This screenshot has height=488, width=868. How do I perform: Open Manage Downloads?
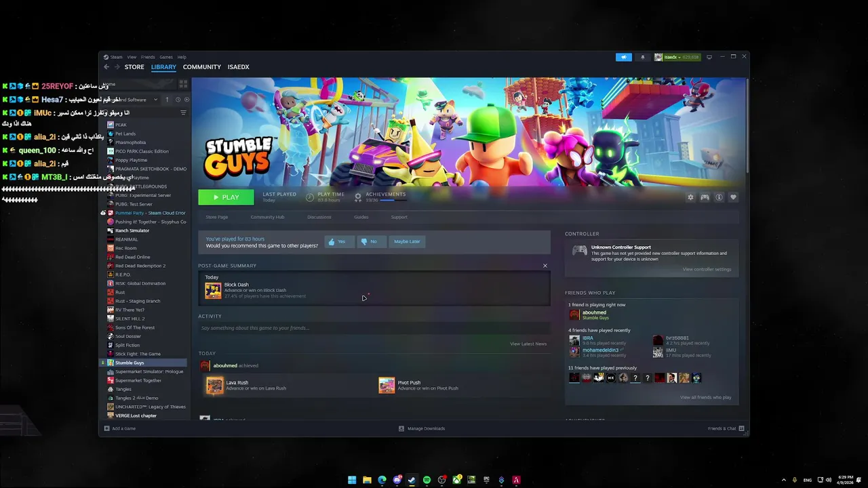coord(422,428)
